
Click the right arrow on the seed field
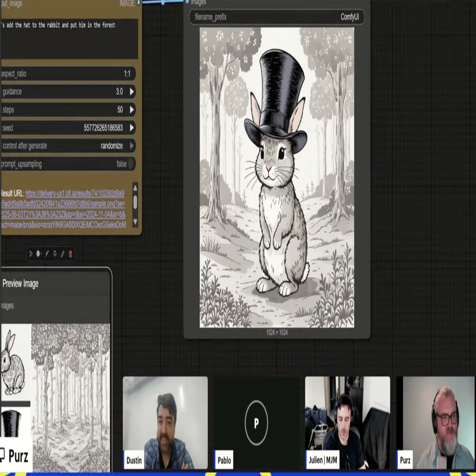tap(132, 128)
